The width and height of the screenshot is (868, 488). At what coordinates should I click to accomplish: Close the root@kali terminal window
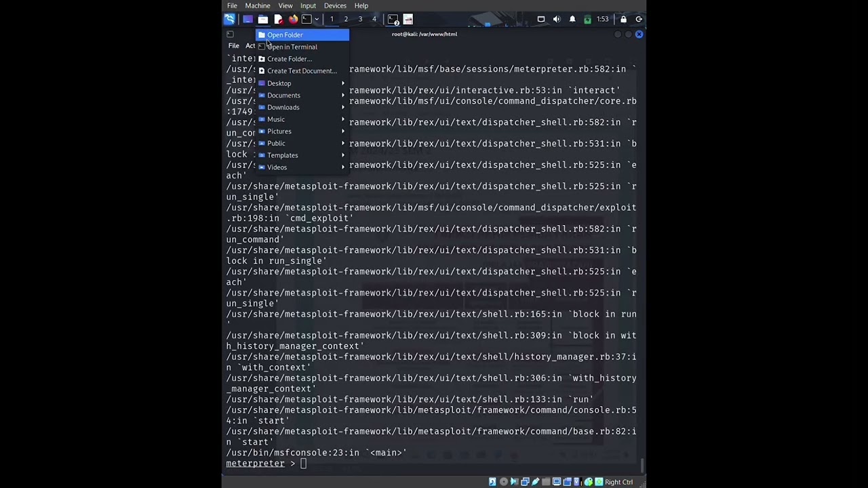[639, 34]
